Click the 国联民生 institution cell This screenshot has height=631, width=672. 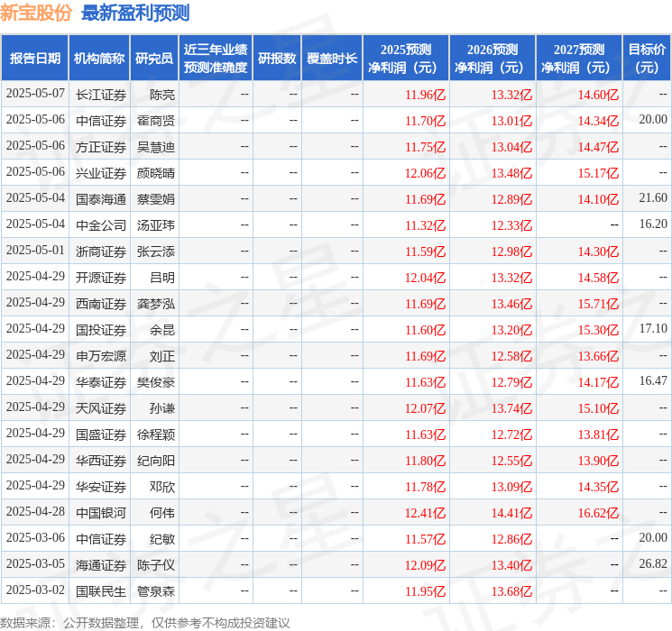tap(101, 591)
